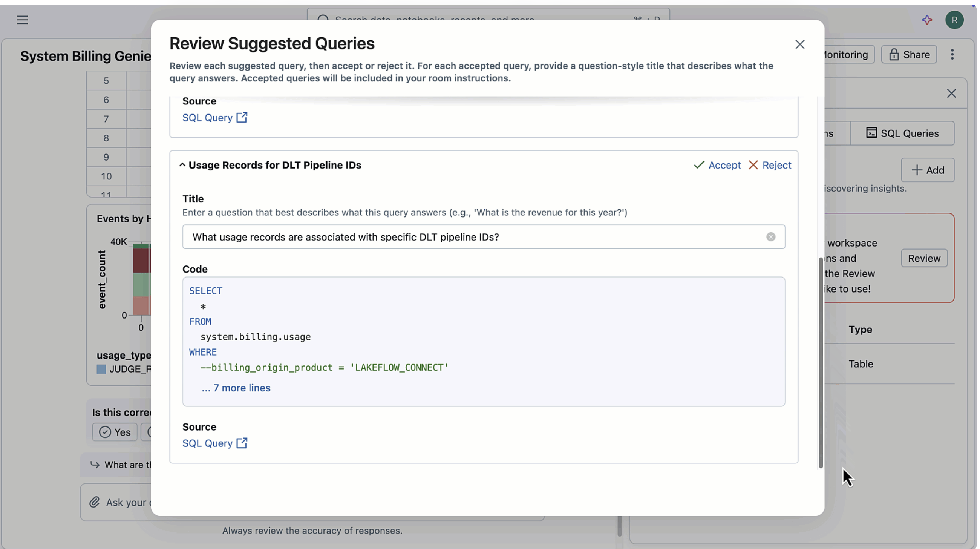Click row number 10 in the results table
The height and width of the screenshot is (549, 980).
click(106, 176)
